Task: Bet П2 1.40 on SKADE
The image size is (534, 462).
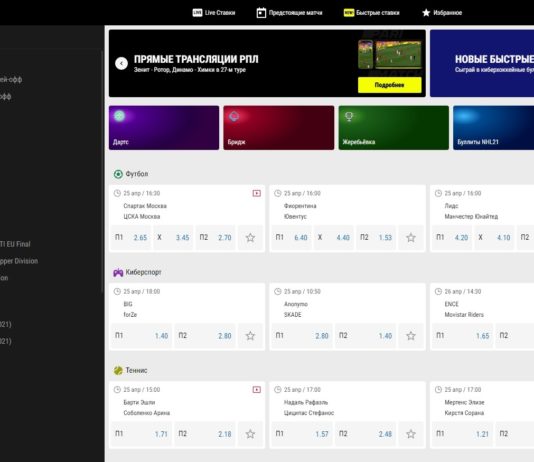Action: (x=365, y=336)
